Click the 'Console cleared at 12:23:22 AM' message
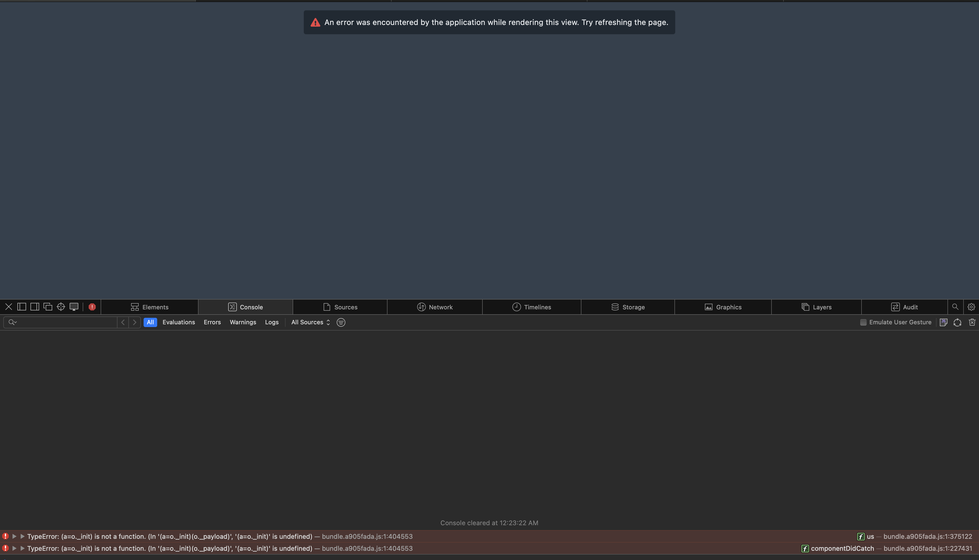 pyautogui.click(x=489, y=523)
